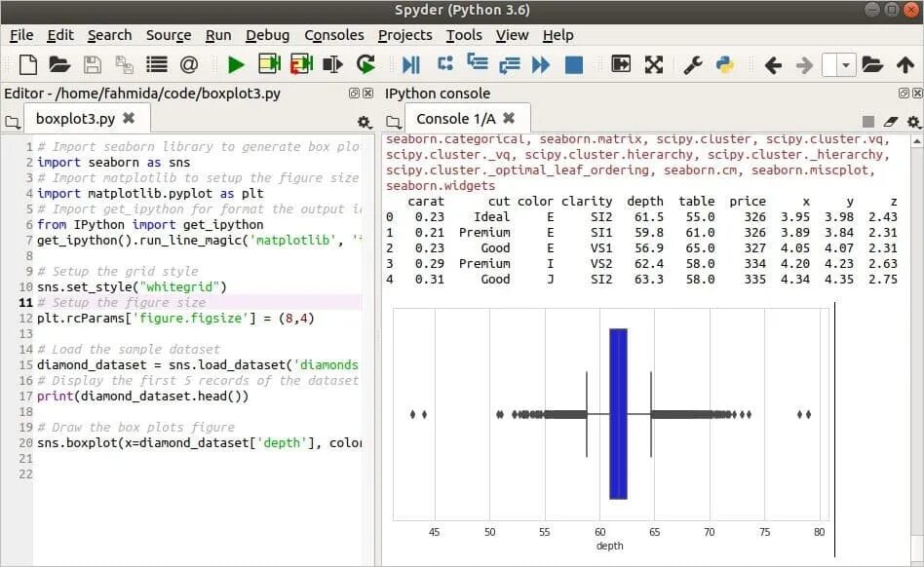924x567 pixels.
Task: Maximize the current pane icon
Action: point(621,63)
